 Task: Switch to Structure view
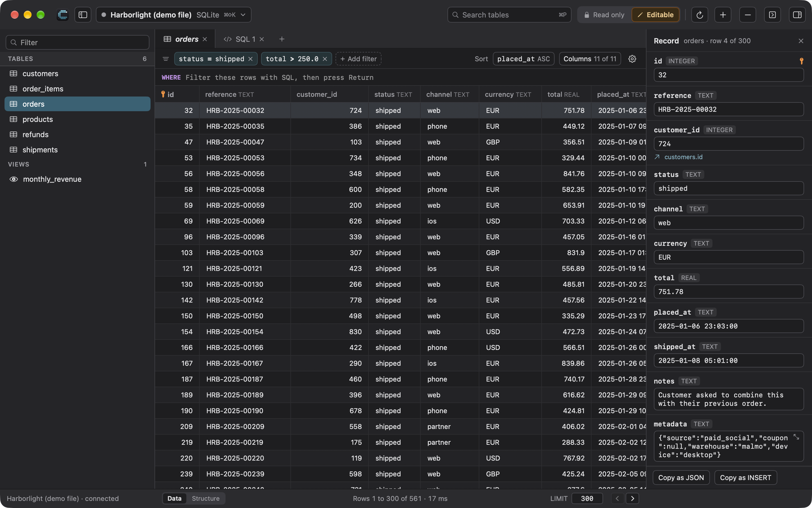[206, 498]
